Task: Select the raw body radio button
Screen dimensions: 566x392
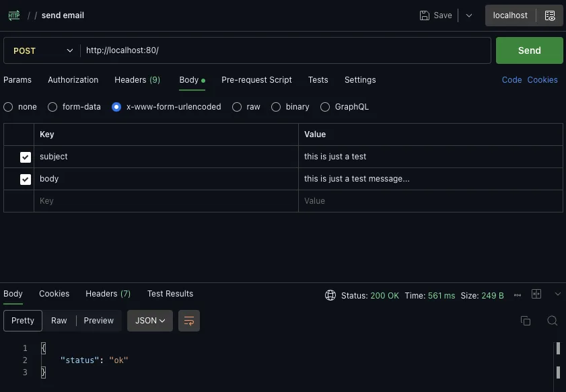Action: pyautogui.click(x=237, y=107)
